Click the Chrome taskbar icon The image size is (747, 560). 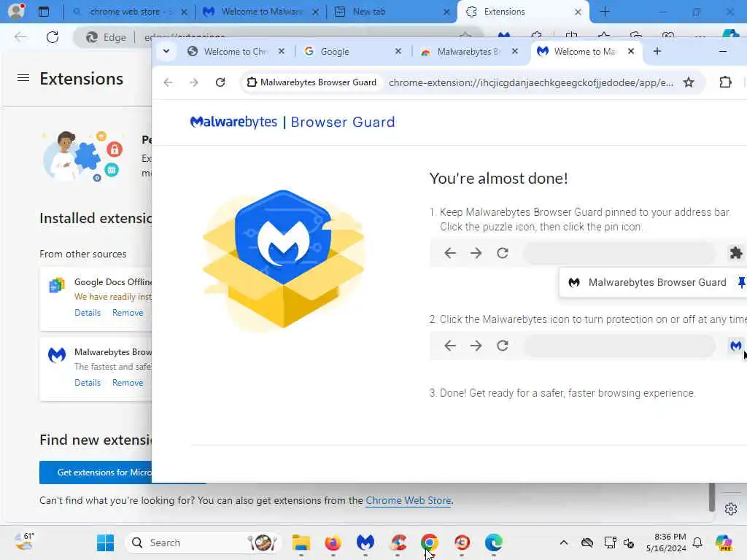(x=430, y=542)
